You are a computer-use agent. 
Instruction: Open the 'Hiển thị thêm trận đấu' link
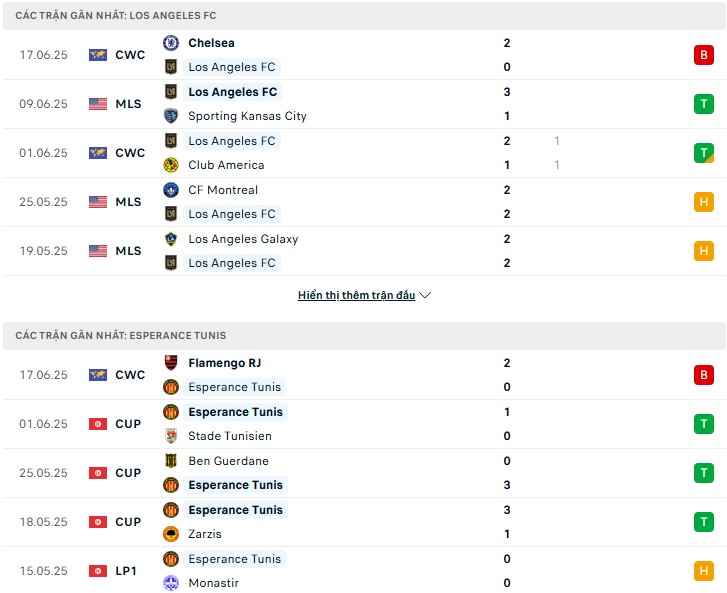[356, 295]
